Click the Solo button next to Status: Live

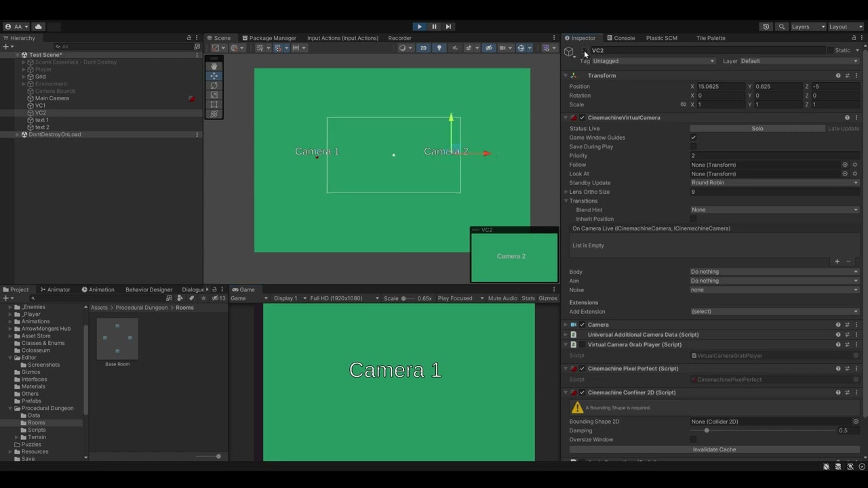pyautogui.click(x=757, y=128)
